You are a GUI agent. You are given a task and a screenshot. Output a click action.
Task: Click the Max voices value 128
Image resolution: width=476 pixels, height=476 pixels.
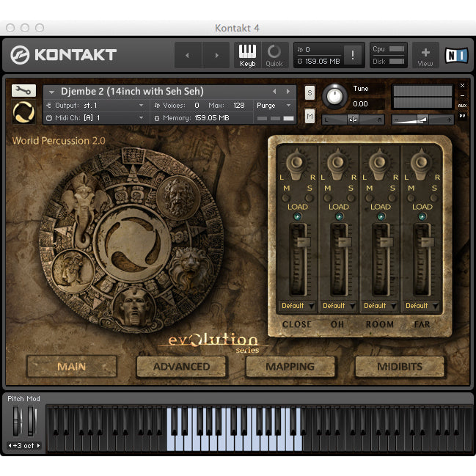(239, 106)
